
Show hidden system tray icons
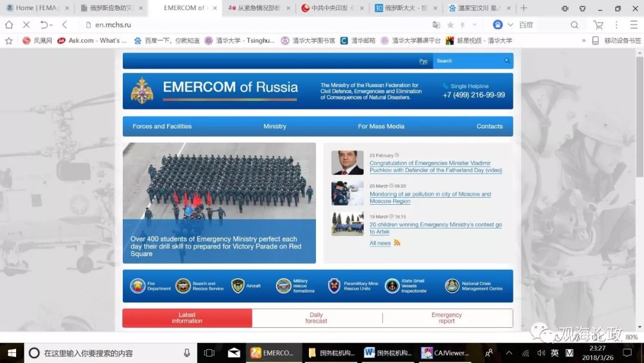tap(509, 353)
